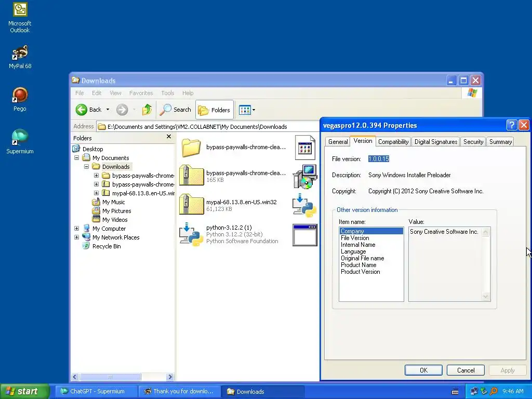The image size is (532, 399).
Task: Collapse the Downloads tree node
Action: (x=87, y=167)
